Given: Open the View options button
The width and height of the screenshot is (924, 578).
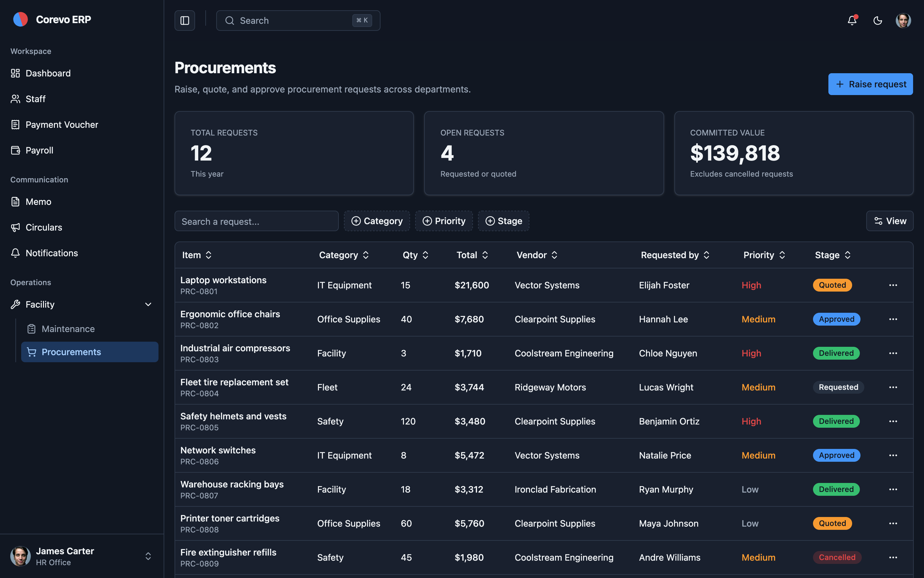Looking at the screenshot, I should point(890,221).
